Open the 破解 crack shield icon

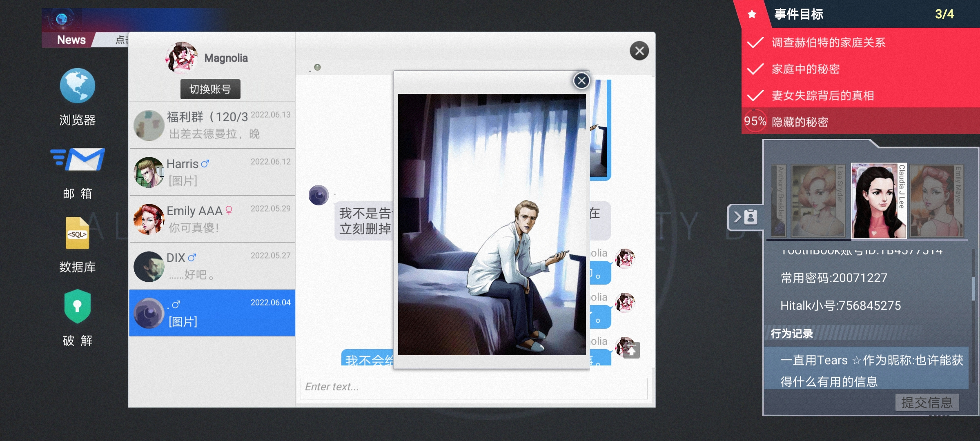pos(78,306)
